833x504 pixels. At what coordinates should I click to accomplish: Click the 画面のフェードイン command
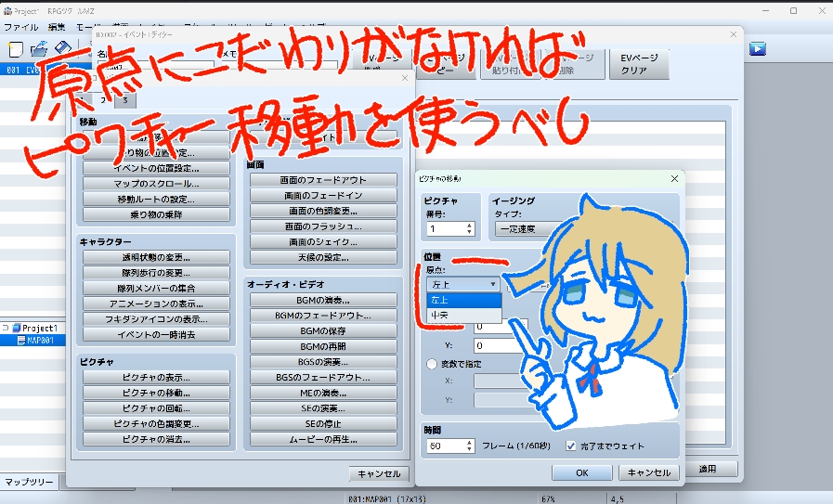tap(323, 196)
